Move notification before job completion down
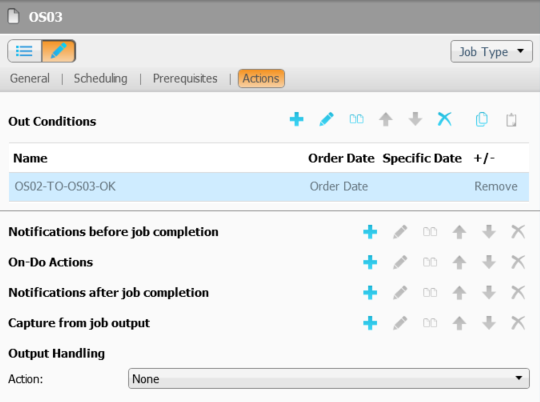The image size is (540, 402). (489, 232)
